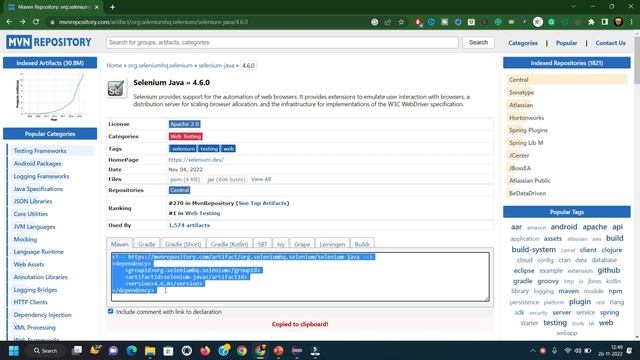Open Firefox from taskbar
The width and height of the screenshot is (640, 360).
click(x=205, y=351)
